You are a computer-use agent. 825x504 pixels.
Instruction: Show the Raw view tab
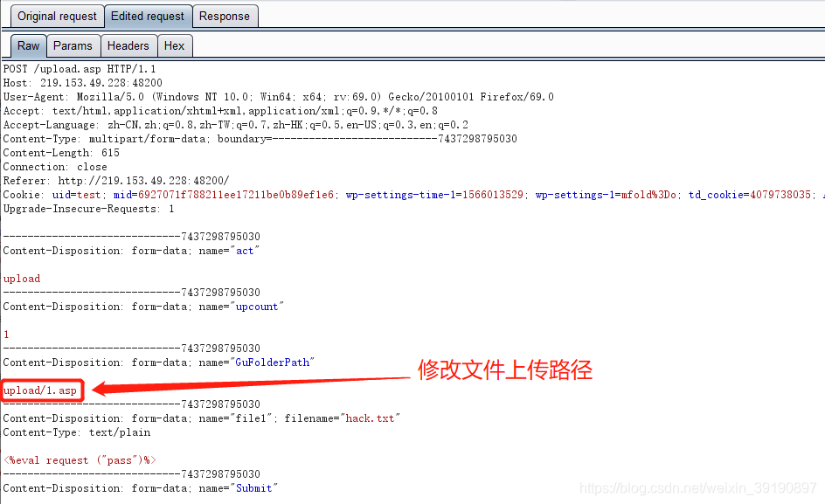click(x=29, y=45)
